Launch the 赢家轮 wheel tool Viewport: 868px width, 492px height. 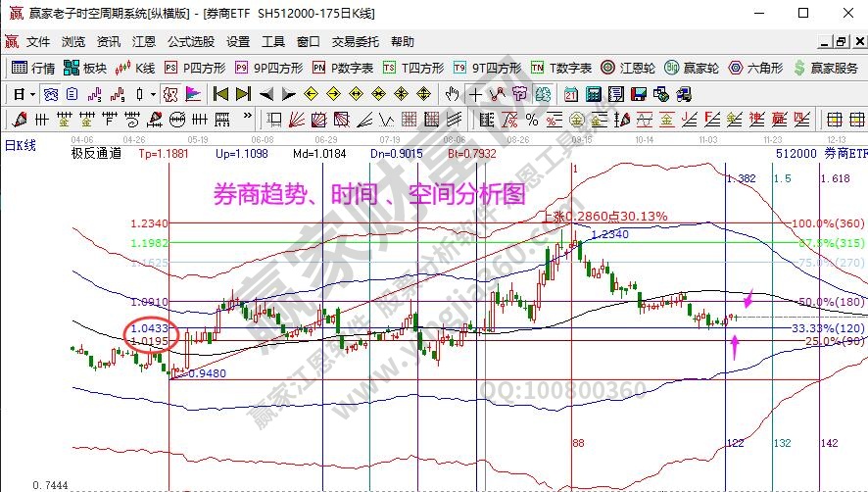(692, 69)
